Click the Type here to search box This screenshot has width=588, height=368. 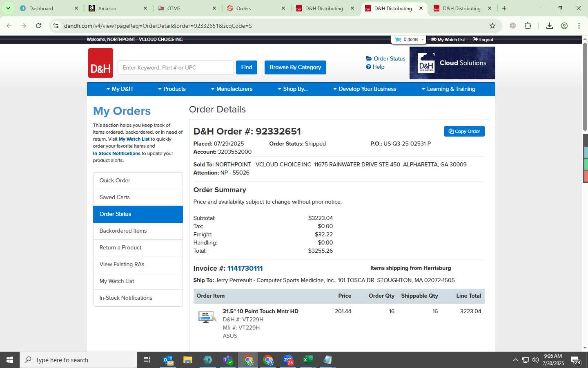[x=78, y=360]
